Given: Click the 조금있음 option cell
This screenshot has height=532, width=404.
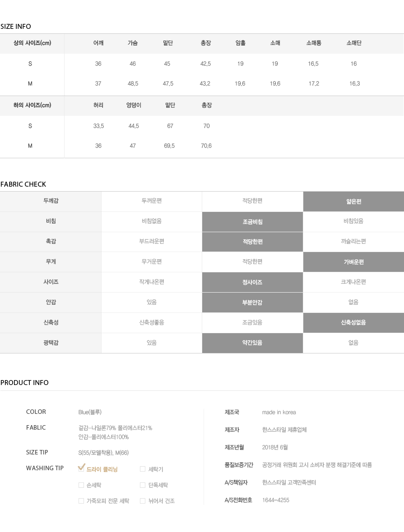Looking at the screenshot, I should tap(252, 322).
